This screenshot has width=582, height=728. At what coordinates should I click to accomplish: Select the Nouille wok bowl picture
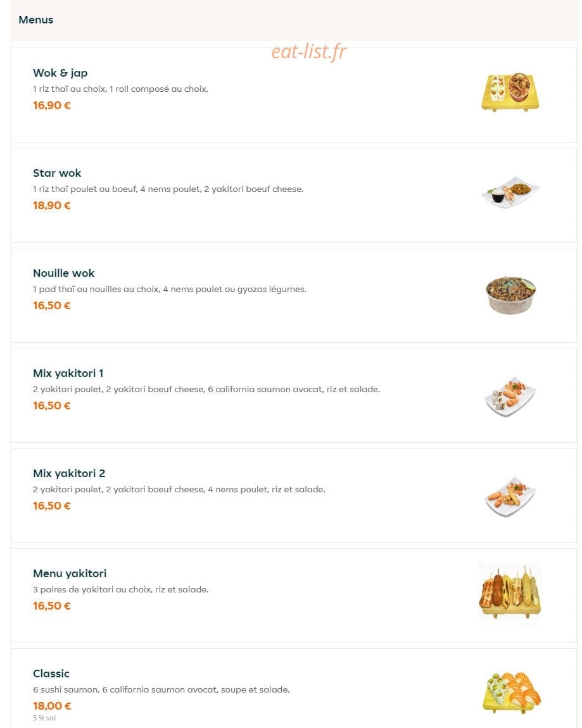point(510,295)
